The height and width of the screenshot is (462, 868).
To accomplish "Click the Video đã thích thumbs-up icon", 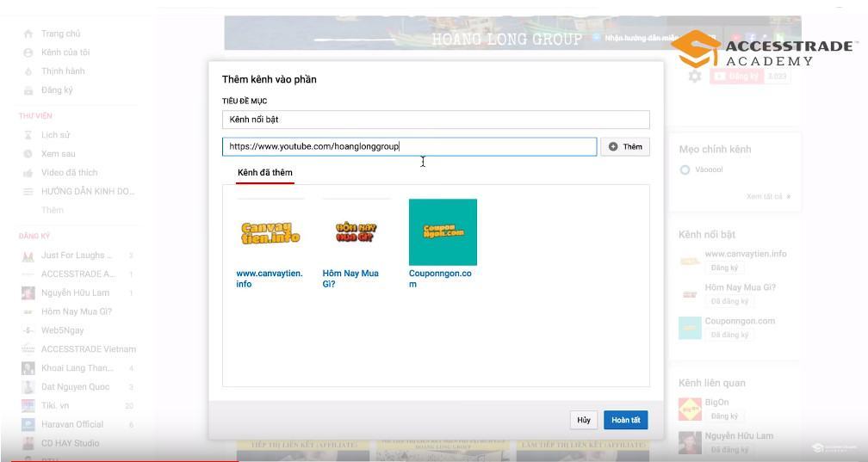I will click(x=28, y=173).
